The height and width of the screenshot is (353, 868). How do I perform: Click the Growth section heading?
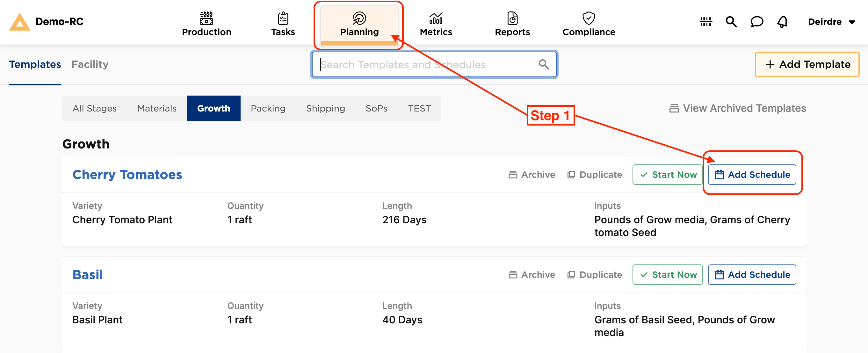[86, 144]
